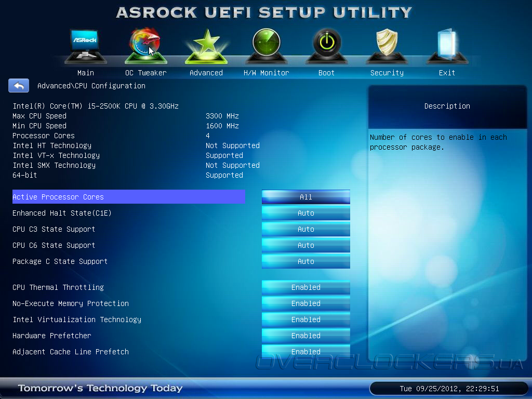
Task: Click the 64-bit label
Action: tap(24, 175)
